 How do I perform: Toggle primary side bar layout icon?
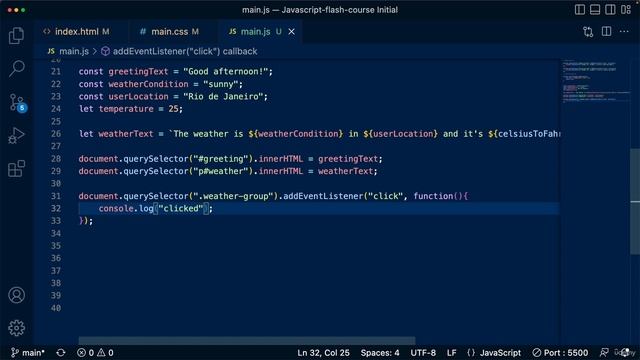point(580,10)
